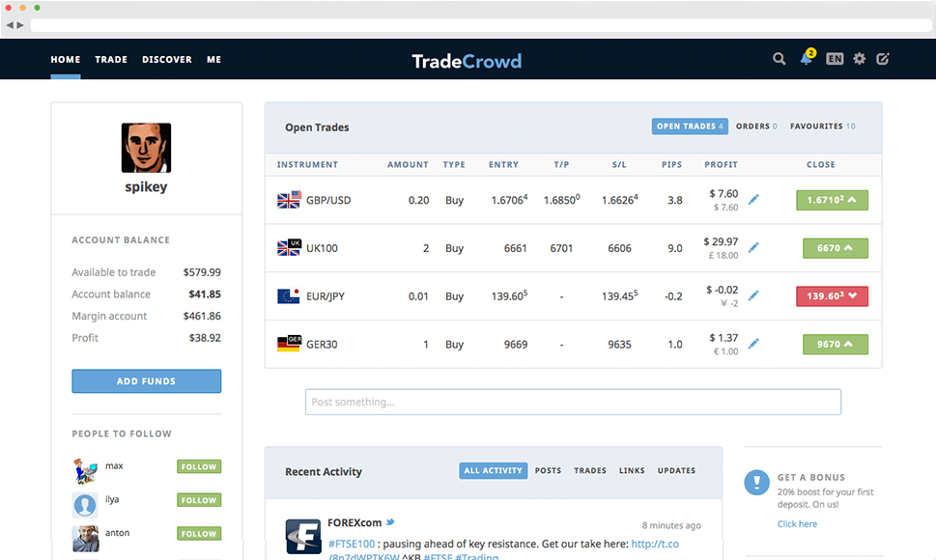Click the Available to trade $579.99 value
The image size is (936, 560).
(x=202, y=272)
